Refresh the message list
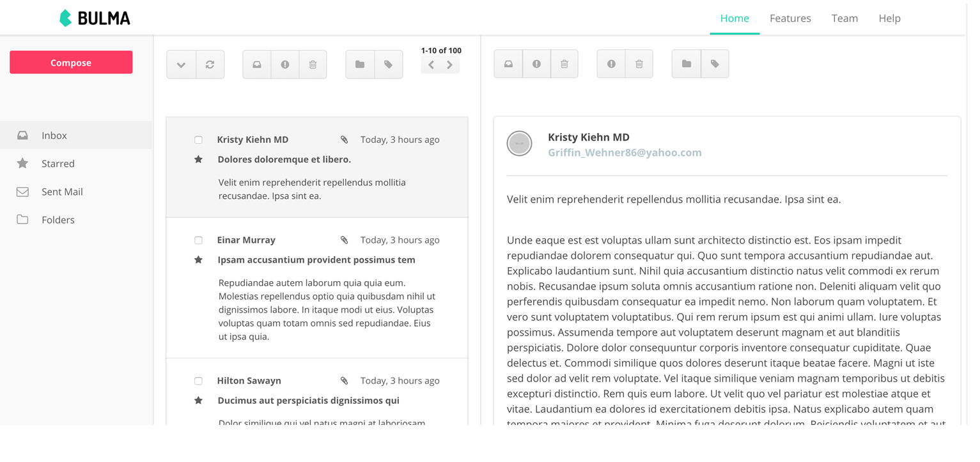Image resolution: width=980 pixels, height=462 pixels. 210,65
